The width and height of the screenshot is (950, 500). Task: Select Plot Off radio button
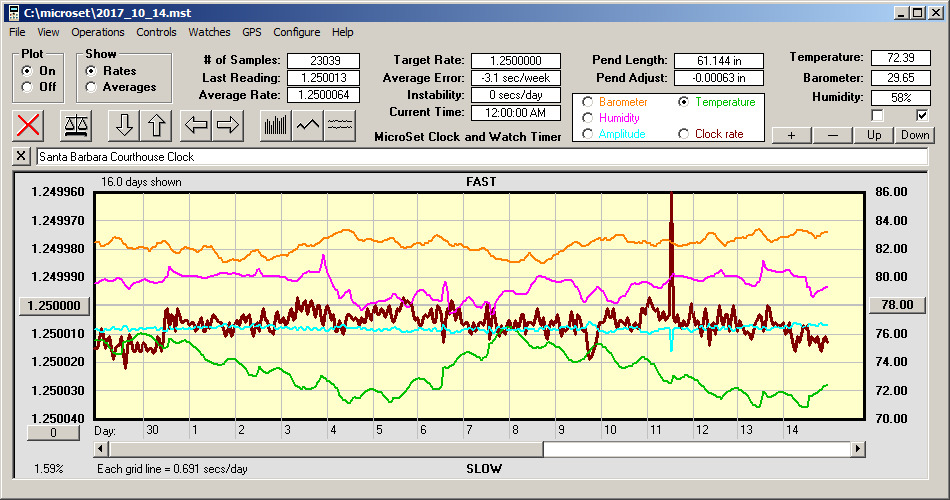click(x=27, y=87)
